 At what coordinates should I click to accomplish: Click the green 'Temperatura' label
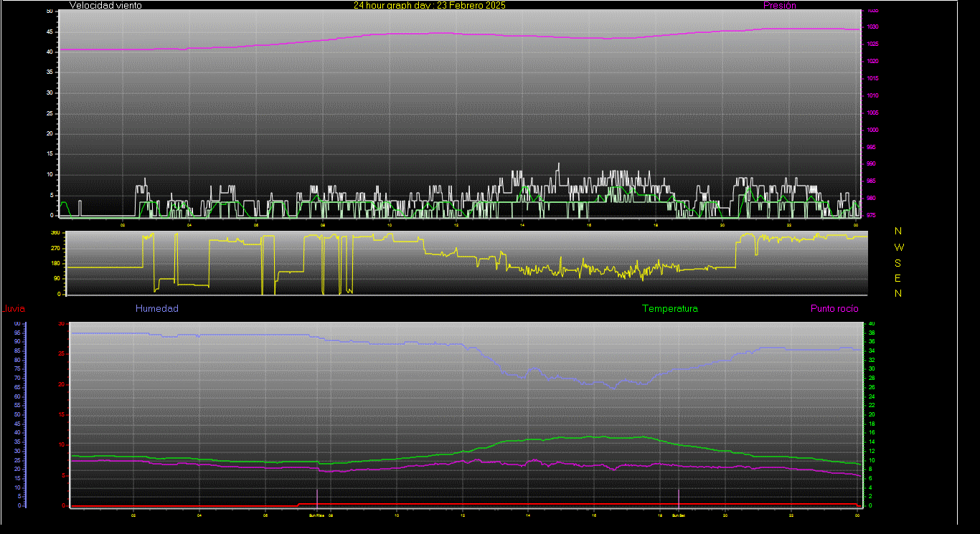(670, 309)
